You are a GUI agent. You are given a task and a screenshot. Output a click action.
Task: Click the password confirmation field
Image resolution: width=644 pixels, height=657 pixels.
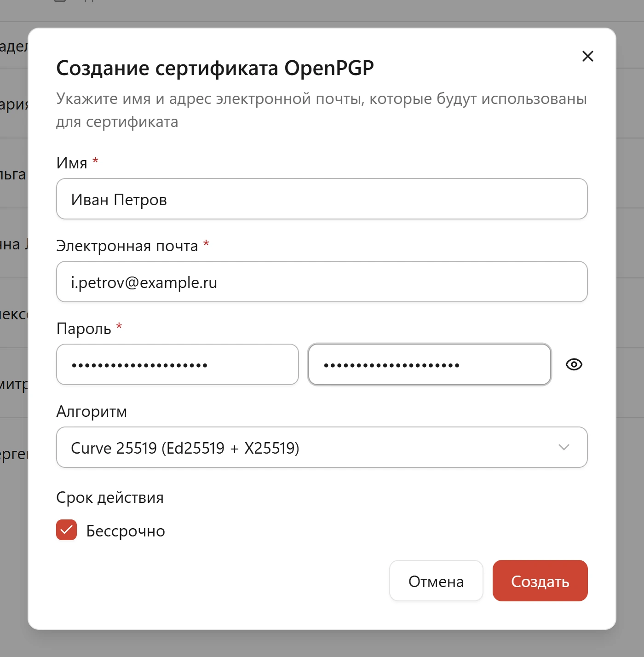coord(430,364)
